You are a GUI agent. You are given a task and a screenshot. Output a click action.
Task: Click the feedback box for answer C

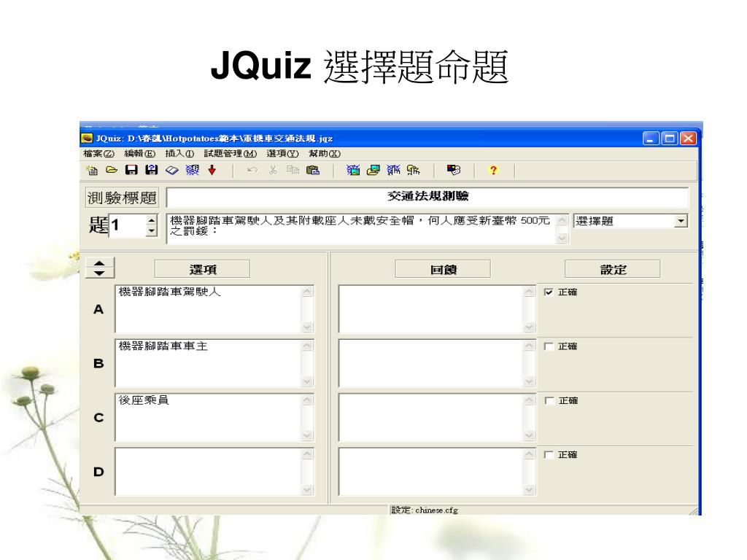[431, 417]
